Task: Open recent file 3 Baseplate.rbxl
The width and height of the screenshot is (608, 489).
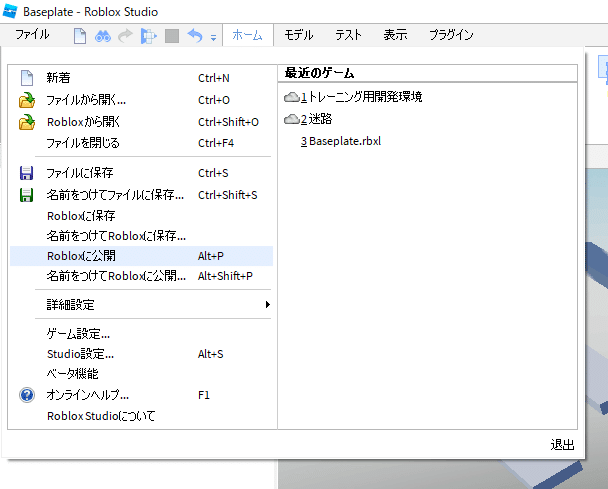Action: pyautogui.click(x=341, y=141)
